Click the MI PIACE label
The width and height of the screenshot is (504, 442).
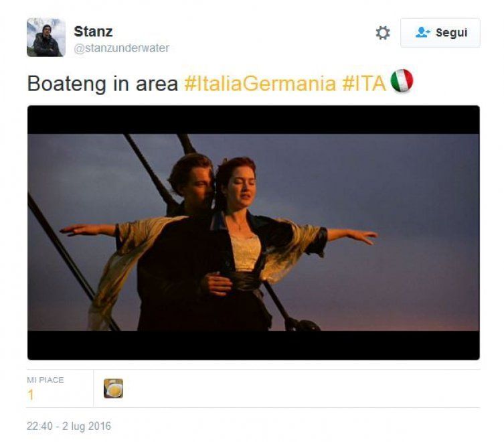tap(46, 380)
